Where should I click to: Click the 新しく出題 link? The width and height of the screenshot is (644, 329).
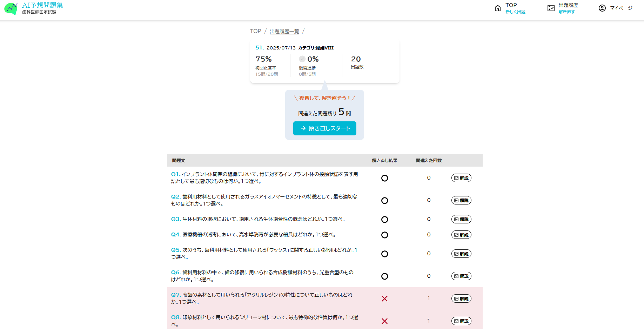click(x=515, y=12)
